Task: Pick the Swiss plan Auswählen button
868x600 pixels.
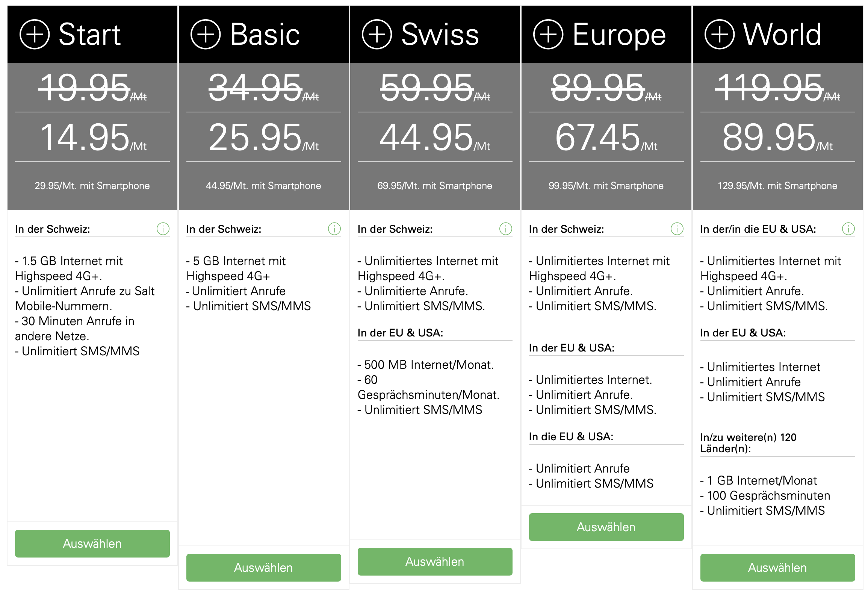Action: pyautogui.click(x=435, y=562)
